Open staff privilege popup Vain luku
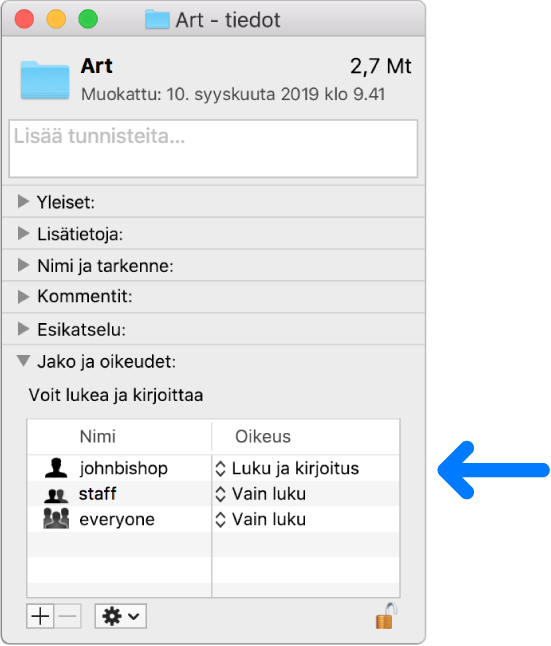 260,494
